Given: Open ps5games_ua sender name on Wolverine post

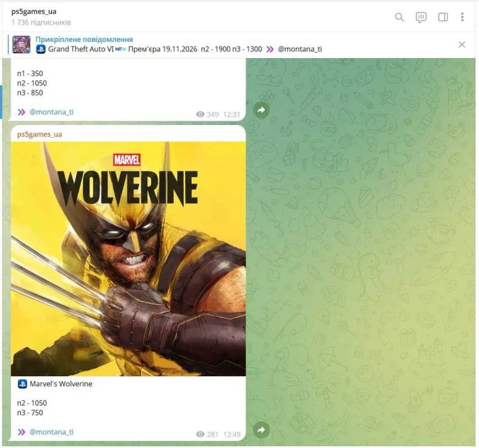Looking at the screenshot, I should click(x=40, y=134).
